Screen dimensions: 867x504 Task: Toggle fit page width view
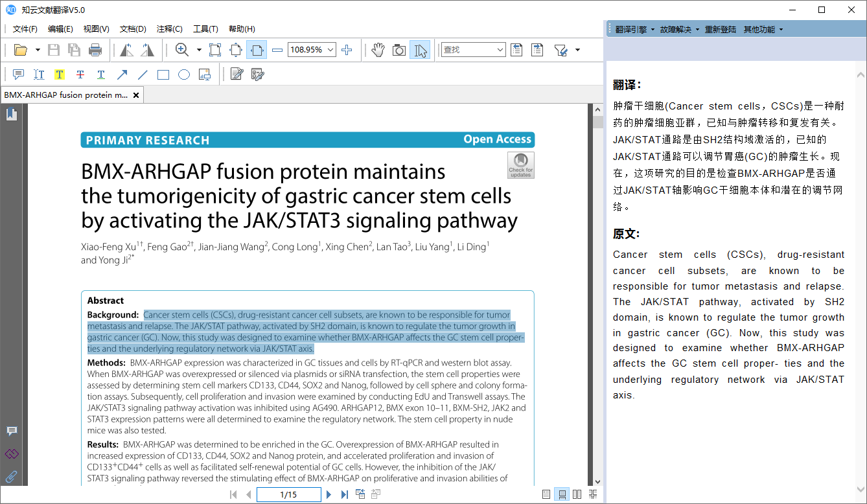click(x=257, y=50)
